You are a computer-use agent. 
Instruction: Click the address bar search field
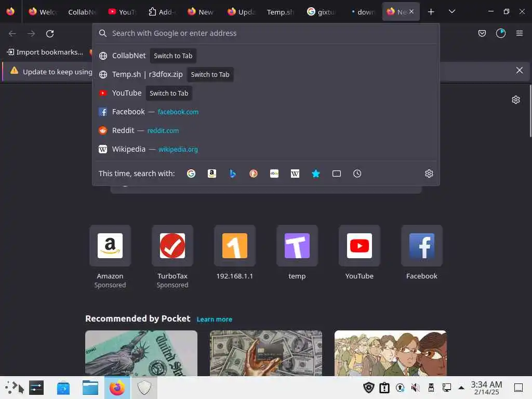[x=266, y=33]
